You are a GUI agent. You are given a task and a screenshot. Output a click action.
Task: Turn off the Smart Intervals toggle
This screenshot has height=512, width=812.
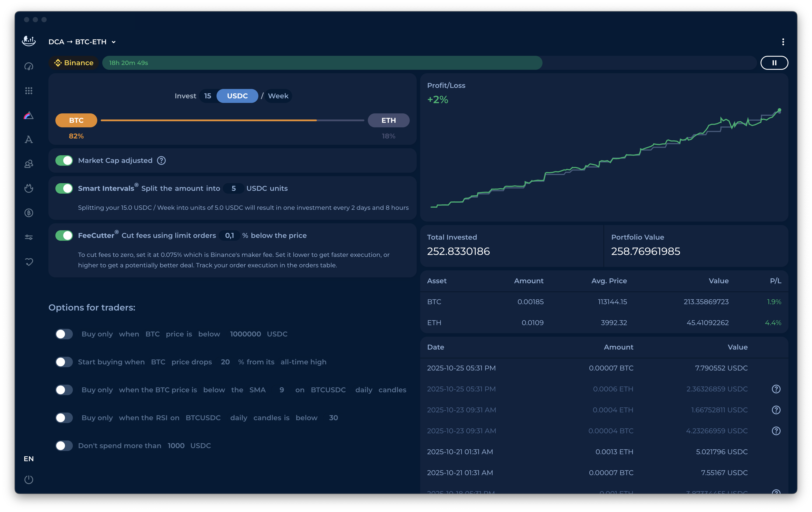coord(64,189)
